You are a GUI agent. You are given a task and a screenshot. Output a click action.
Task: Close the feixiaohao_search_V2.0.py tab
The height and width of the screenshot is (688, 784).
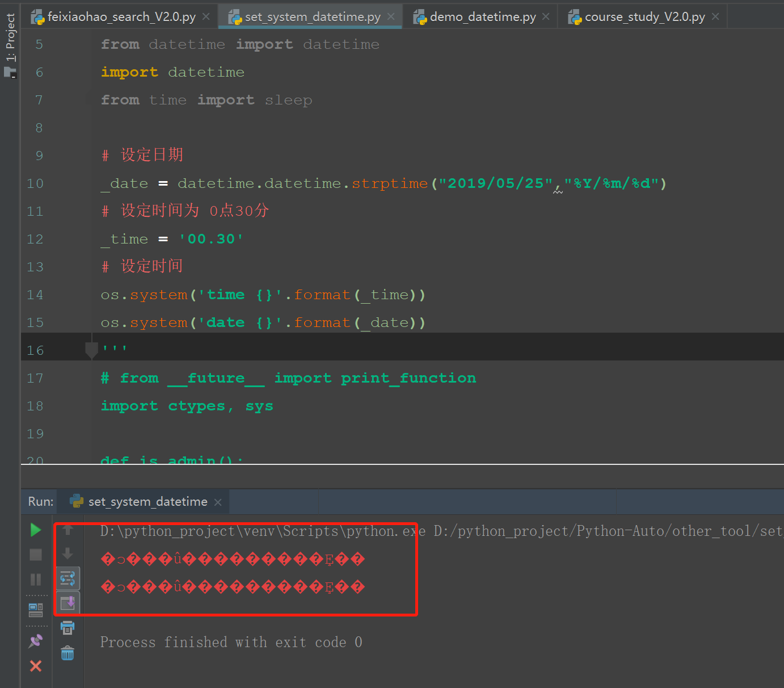[x=205, y=16]
